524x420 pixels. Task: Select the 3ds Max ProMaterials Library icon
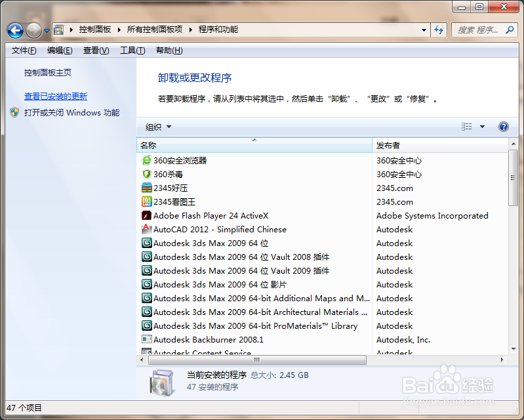point(146,325)
